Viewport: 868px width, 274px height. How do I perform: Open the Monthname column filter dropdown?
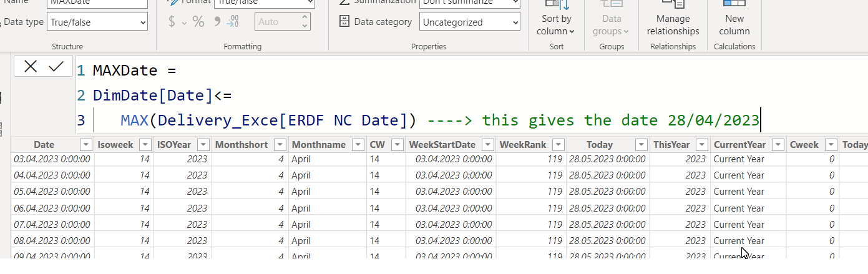click(x=357, y=145)
